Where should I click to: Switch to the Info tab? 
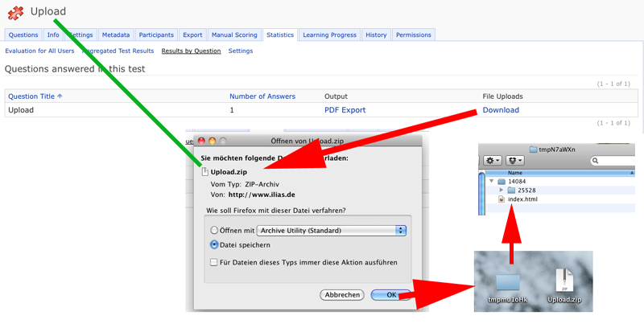[53, 35]
